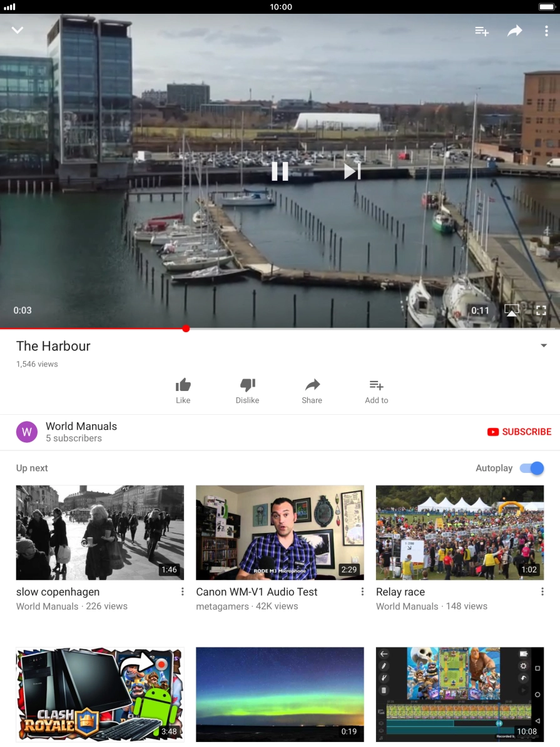Open the World Manuals channel avatar
Screen dimensions: 560x747
coord(27,432)
